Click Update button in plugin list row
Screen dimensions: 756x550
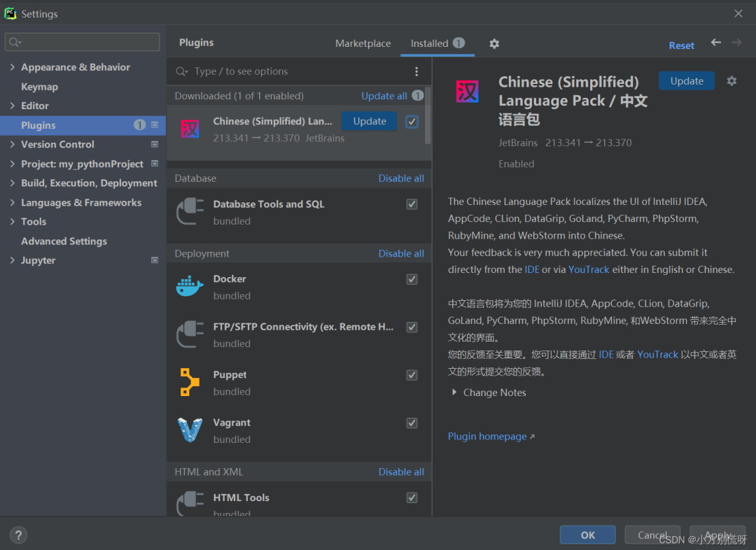pos(370,121)
